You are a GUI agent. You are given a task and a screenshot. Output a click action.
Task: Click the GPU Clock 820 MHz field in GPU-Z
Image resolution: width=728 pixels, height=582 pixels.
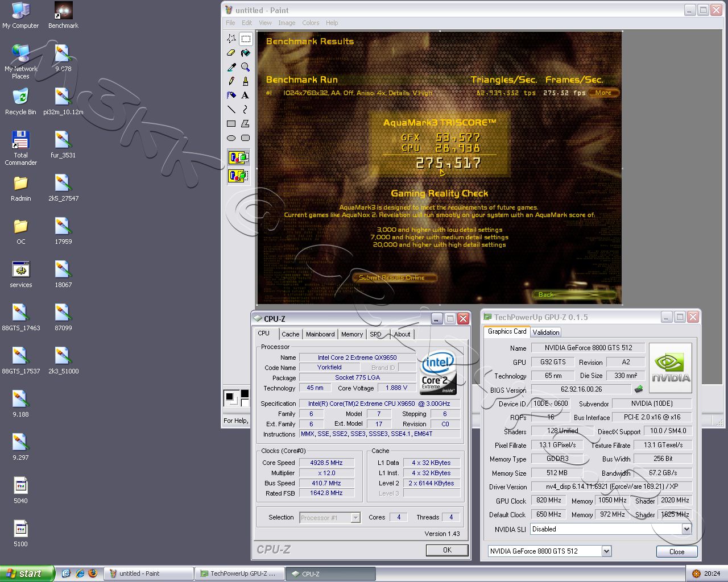[549, 500]
